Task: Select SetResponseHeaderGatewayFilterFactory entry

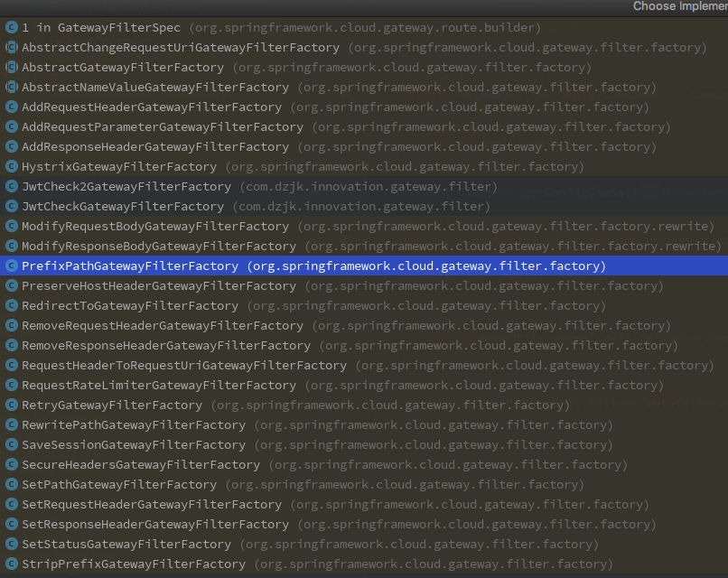Action: tap(364, 524)
